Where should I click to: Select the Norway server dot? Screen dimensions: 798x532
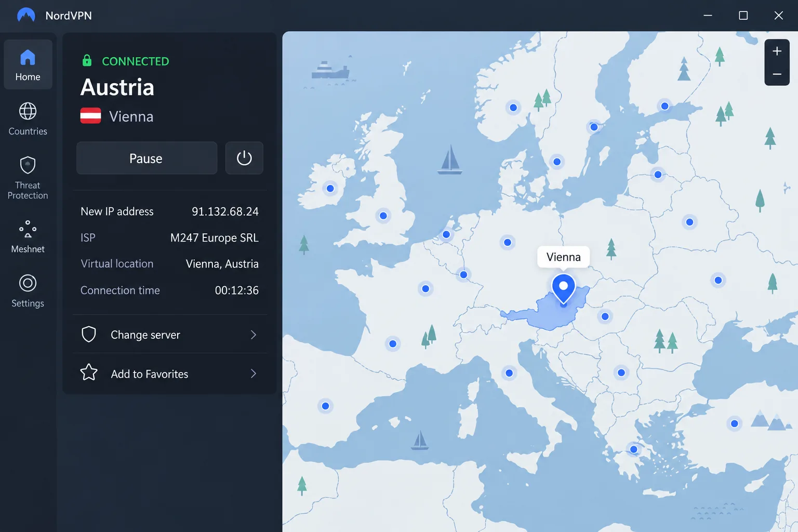513,108
